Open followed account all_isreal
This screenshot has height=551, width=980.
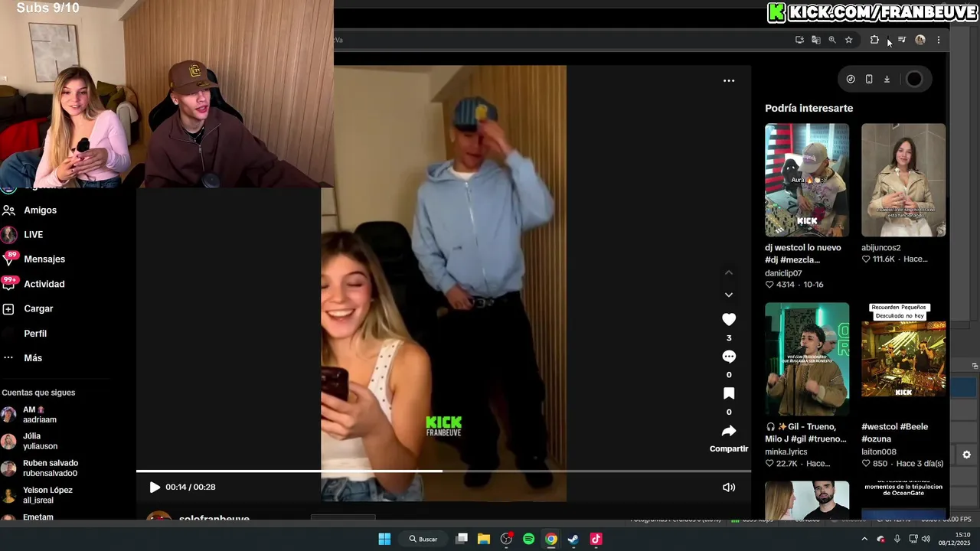(47, 495)
